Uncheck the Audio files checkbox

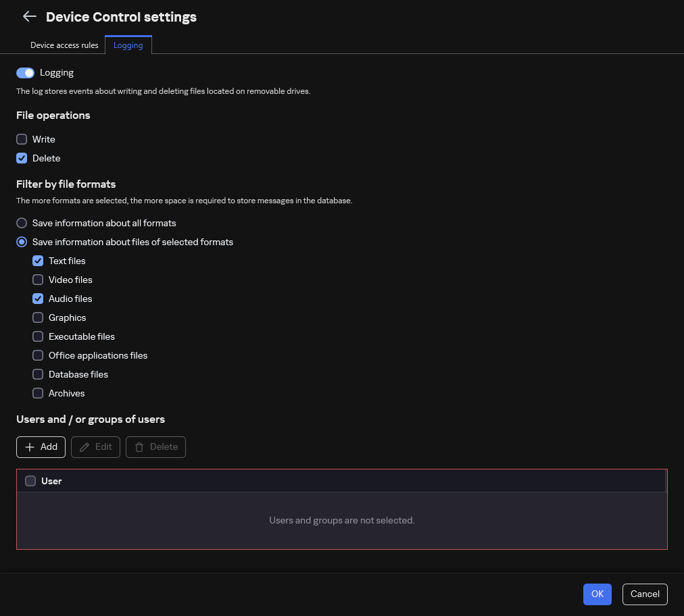pos(38,299)
